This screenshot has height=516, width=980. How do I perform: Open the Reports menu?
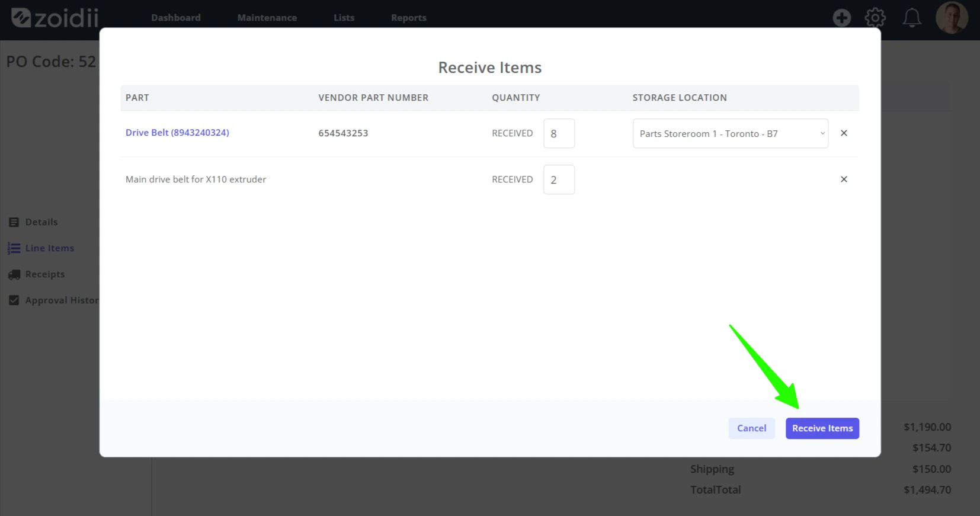409,18
